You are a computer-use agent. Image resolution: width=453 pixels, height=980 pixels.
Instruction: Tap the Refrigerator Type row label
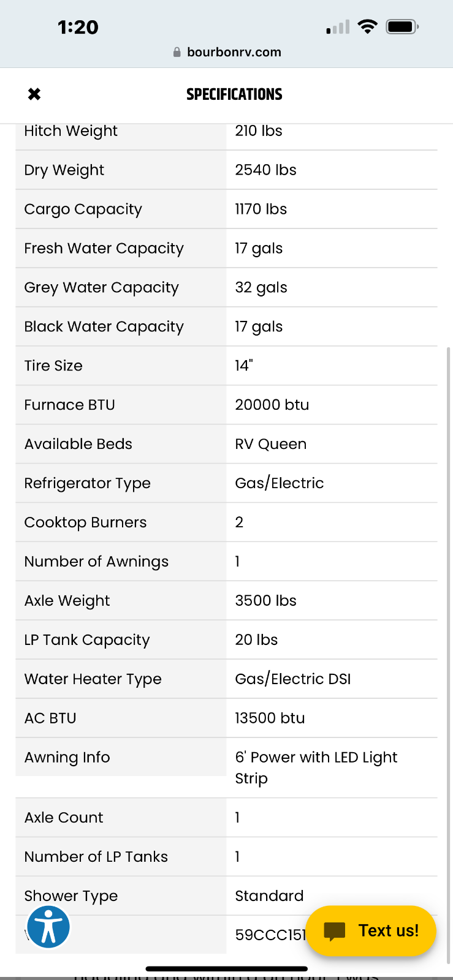tap(87, 483)
